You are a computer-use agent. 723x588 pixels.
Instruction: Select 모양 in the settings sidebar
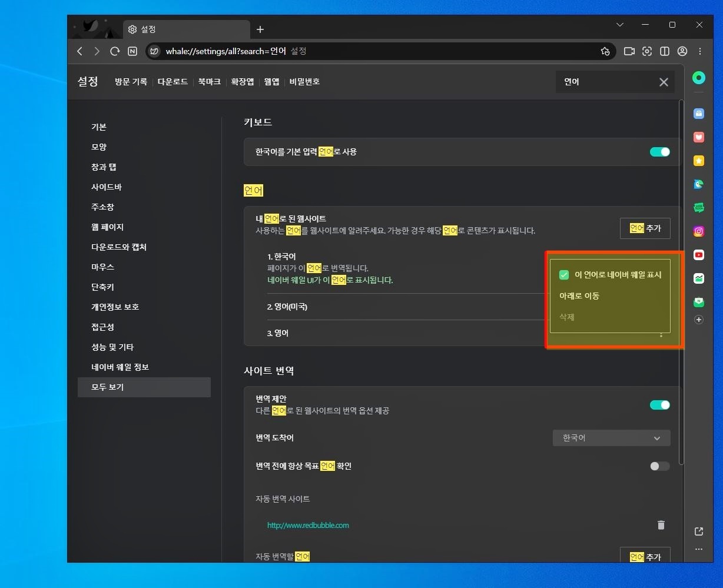coord(99,147)
